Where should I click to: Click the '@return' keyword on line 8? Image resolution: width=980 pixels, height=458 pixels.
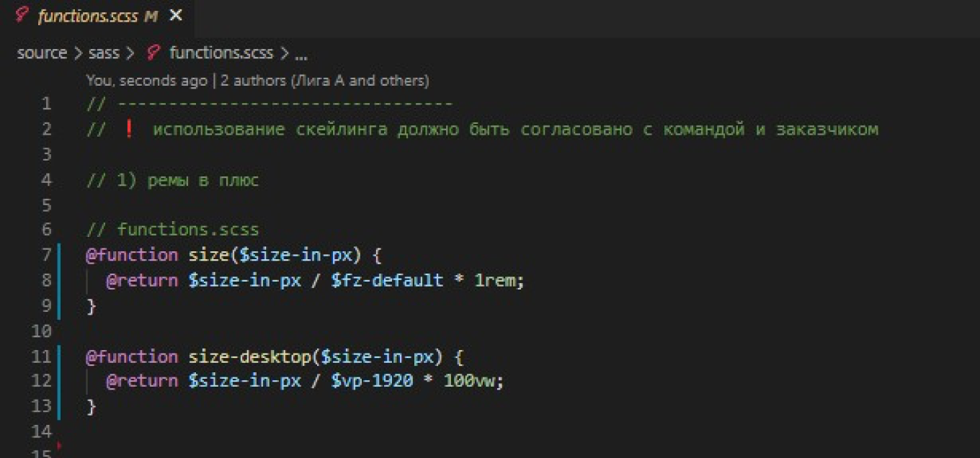pos(142,280)
